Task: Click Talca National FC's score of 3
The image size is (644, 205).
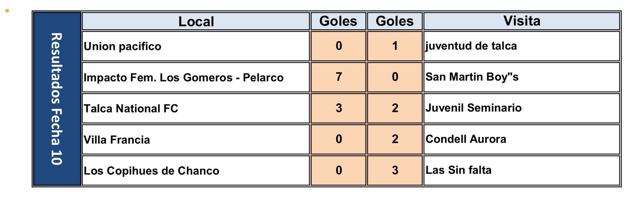Action: 339,108
